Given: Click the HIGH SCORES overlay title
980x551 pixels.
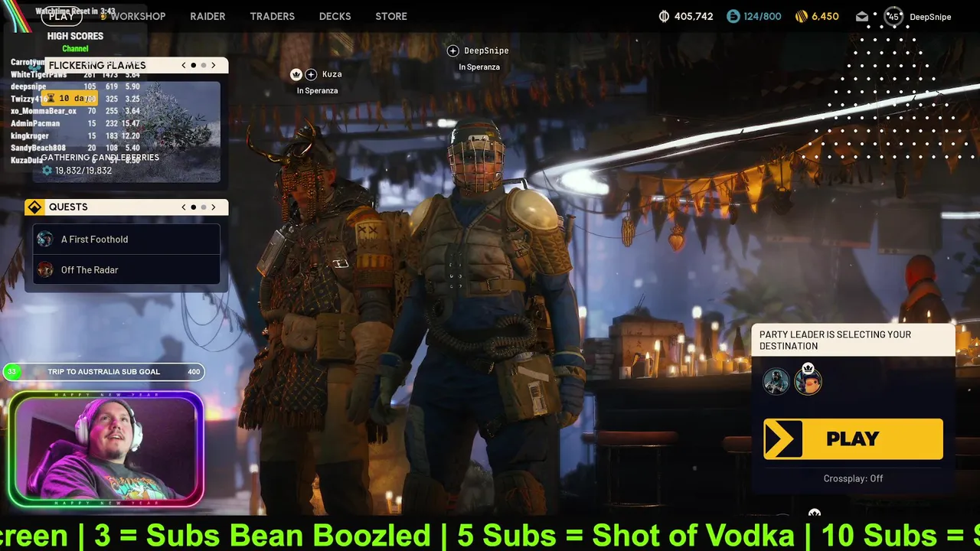Looking at the screenshot, I should [75, 36].
